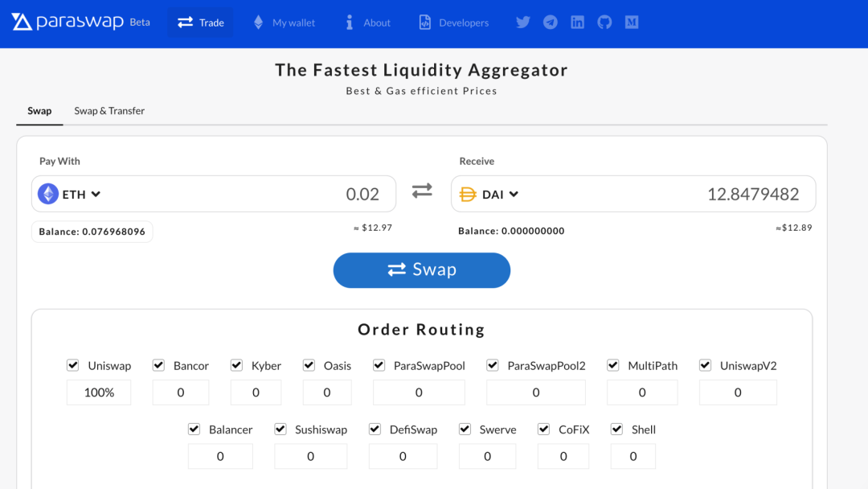Click the ParaSwap logo

[68, 22]
